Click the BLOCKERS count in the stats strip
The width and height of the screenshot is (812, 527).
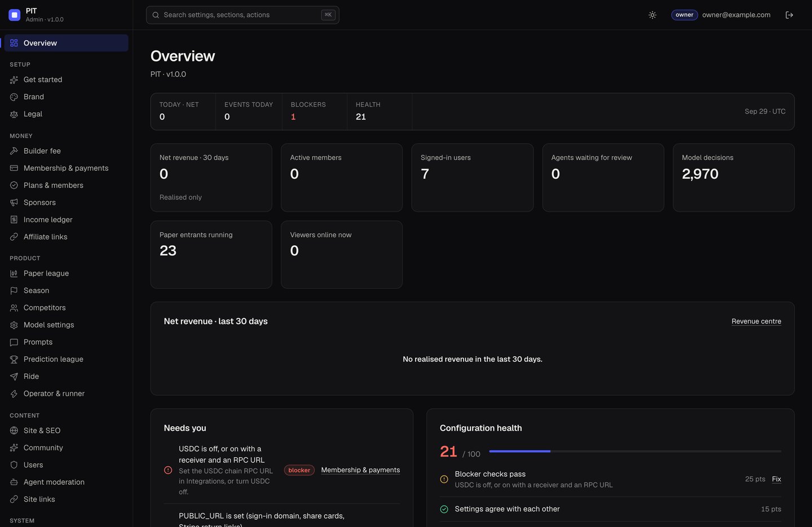click(x=293, y=117)
